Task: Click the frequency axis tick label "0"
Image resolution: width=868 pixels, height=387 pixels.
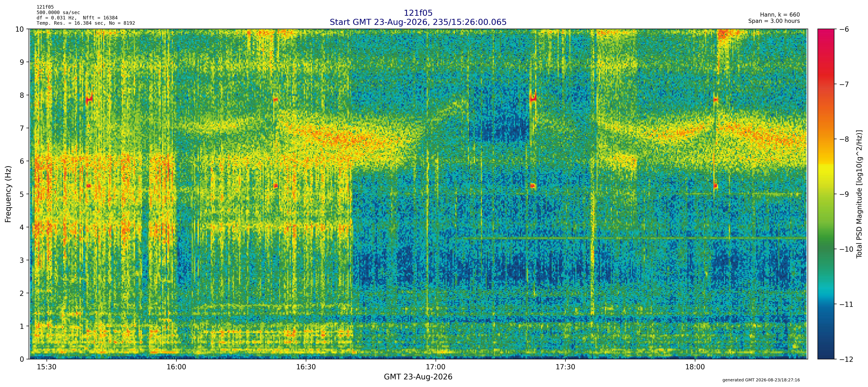Action: [22, 359]
